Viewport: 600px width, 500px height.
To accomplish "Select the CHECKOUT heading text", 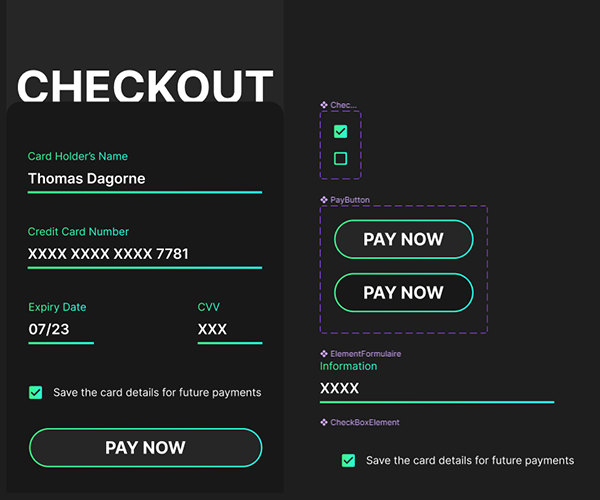I will [145, 86].
